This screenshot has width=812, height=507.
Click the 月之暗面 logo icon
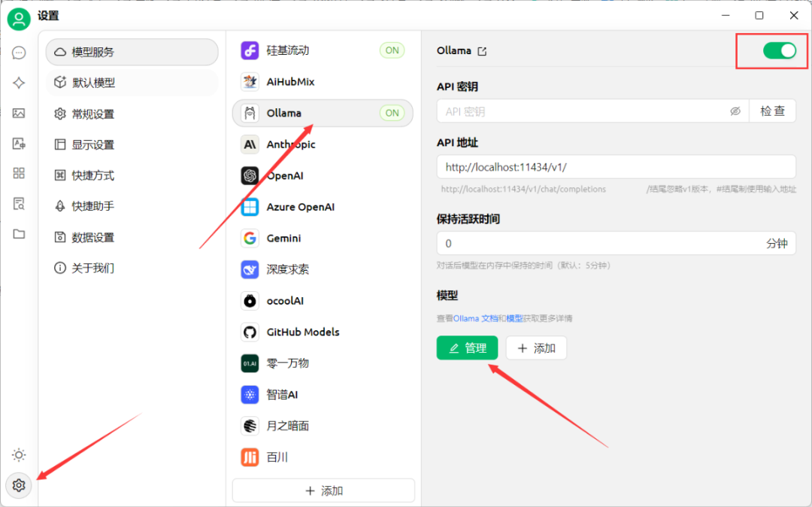[250, 426]
